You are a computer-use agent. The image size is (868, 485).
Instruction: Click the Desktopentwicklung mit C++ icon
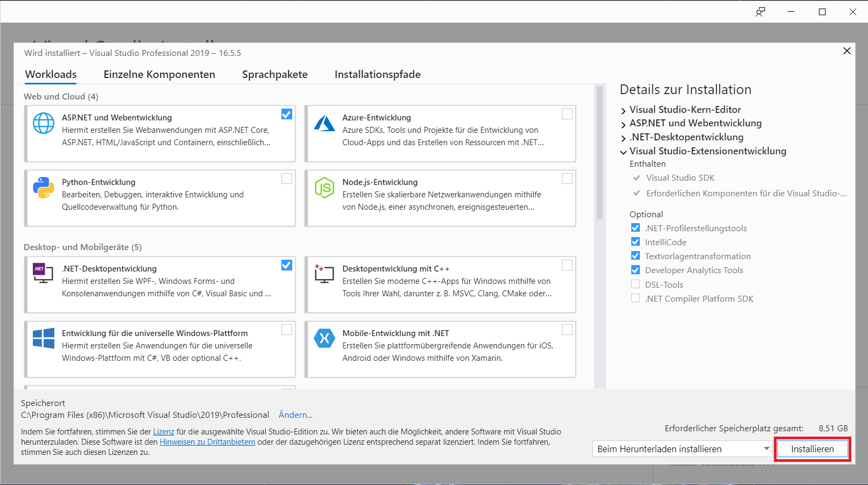pyautogui.click(x=324, y=274)
